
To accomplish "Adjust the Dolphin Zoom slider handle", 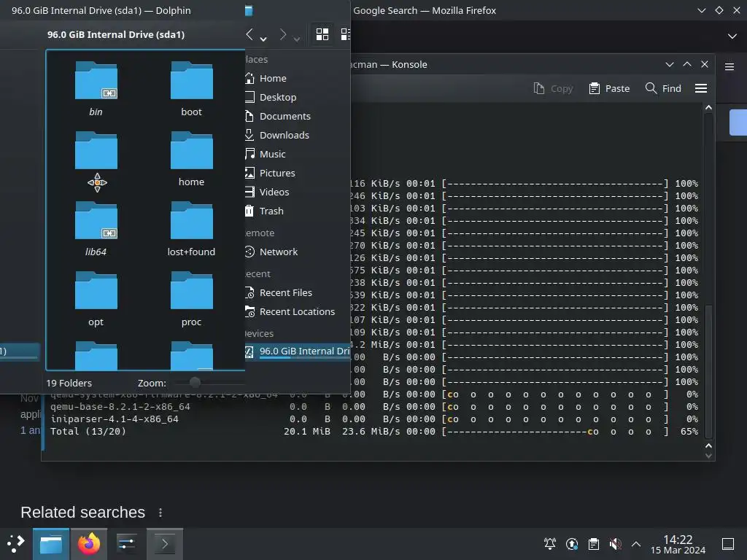I will tap(195, 382).
